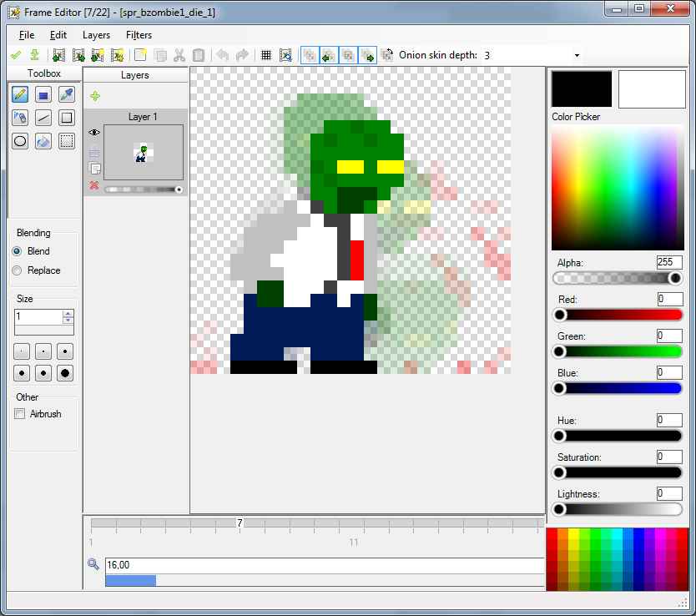Hide Layer 1 with the eye icon
The width and height of the screenshot is (696, 616).
click(94, 132)
